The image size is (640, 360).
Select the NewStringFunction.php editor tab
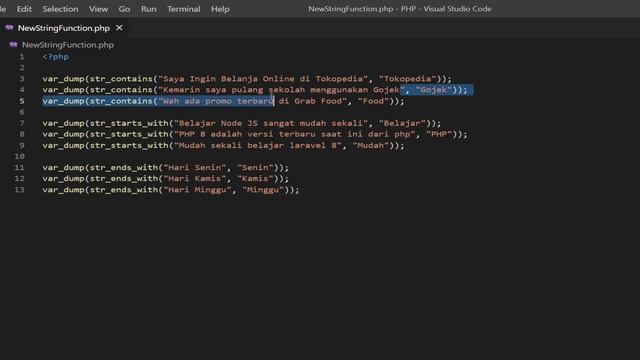tap(64, 28)
